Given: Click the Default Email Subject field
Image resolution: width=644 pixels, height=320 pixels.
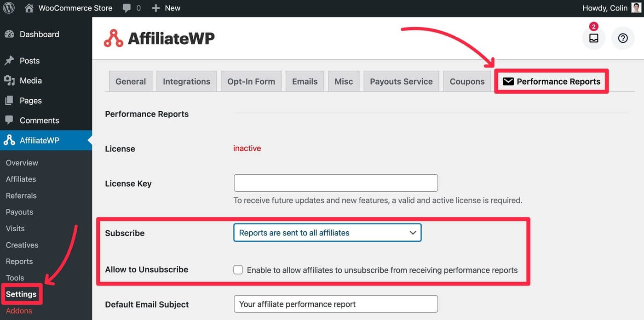Looking at the screenshot, I should pos(336,304).
